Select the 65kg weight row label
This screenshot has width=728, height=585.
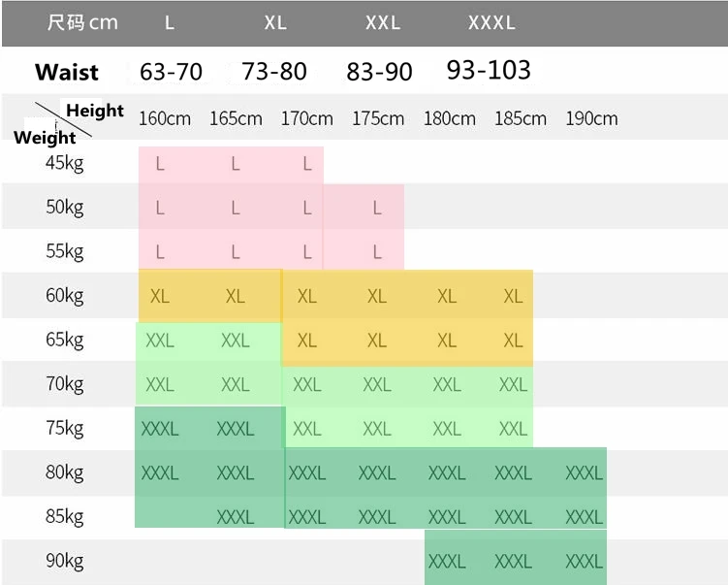65,341
